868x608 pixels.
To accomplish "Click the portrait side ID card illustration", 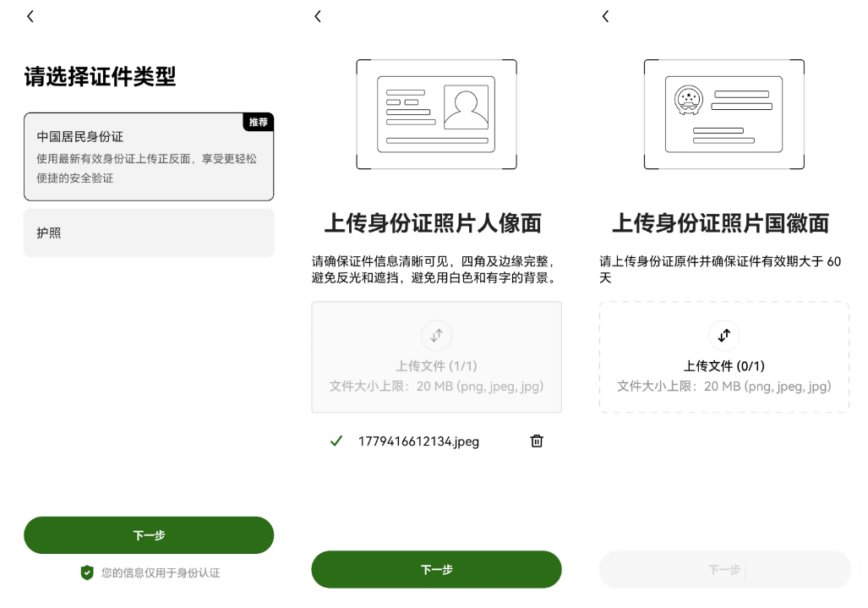I will (x=436, y=114).
